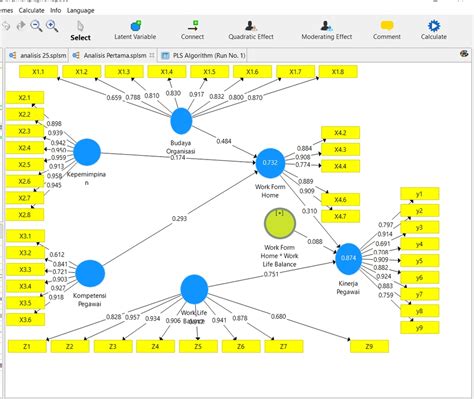This screenshot has width=474, height=399.
Task: Click path coefficient 0.293
Action: (179, 219)
